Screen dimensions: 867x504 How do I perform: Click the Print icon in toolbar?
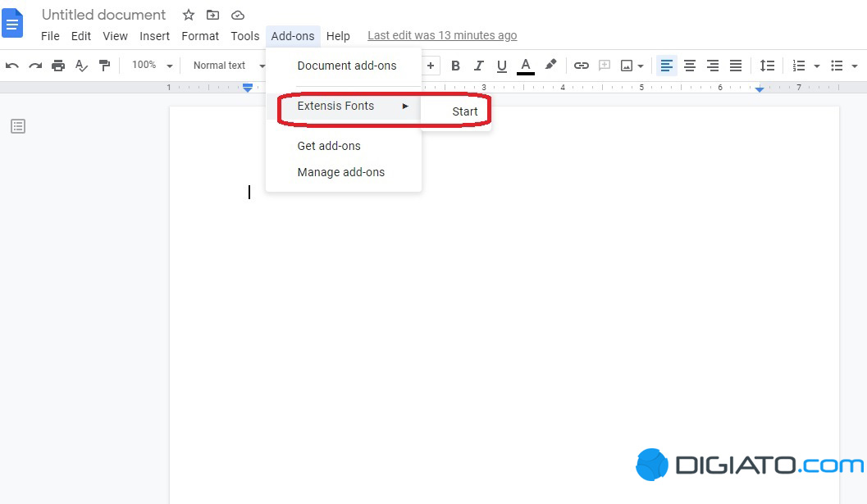(58, 66)
